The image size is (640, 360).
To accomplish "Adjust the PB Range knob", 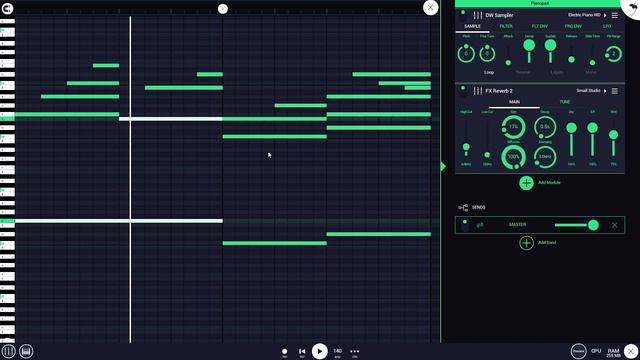I will pyautogui.click(x=613, y=54).
